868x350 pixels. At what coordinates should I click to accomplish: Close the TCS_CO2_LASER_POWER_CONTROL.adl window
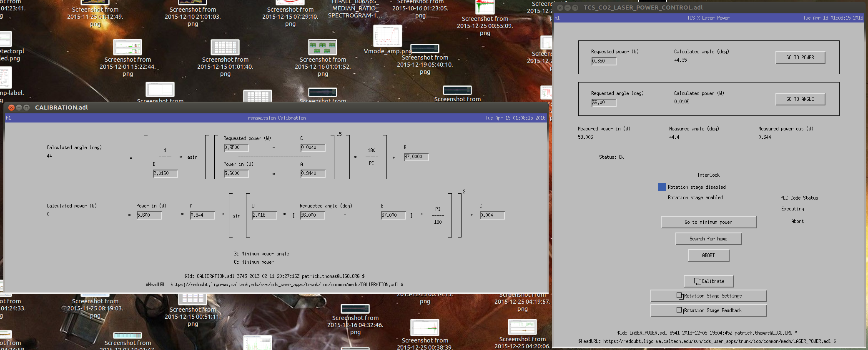pyautogui.click(x=560, y=7)
